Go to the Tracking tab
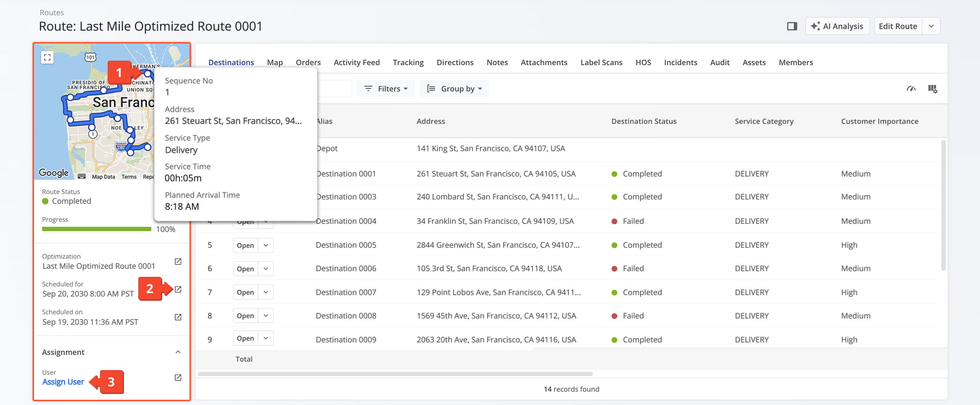This screenshot has height=405, width=980. (408, 63)
